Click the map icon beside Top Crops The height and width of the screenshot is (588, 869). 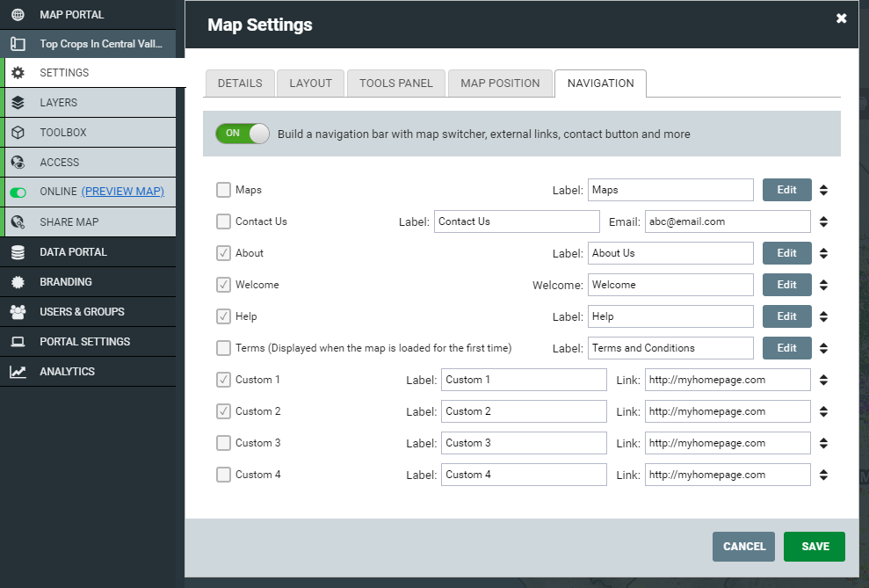[18, 44]
